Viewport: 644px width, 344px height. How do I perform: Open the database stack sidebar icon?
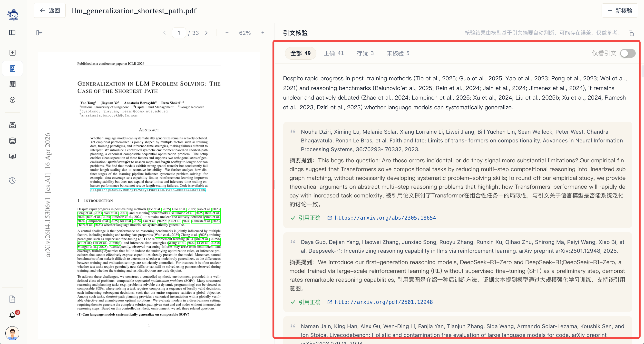click(12, 141)
